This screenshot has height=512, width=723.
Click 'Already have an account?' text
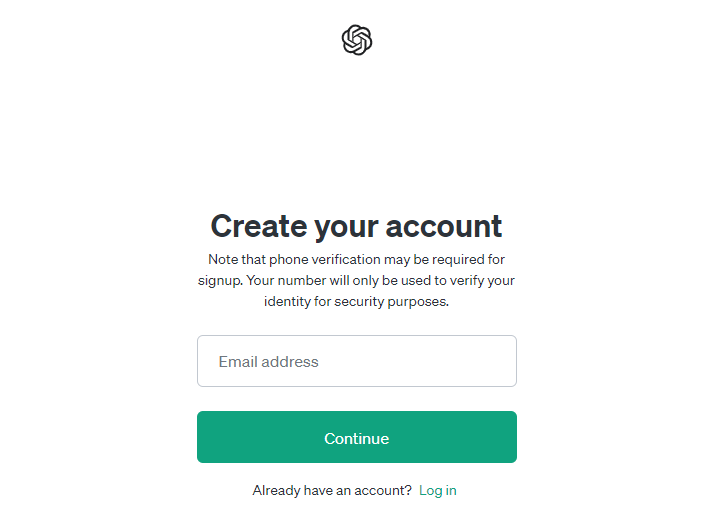tap(332, 490)
